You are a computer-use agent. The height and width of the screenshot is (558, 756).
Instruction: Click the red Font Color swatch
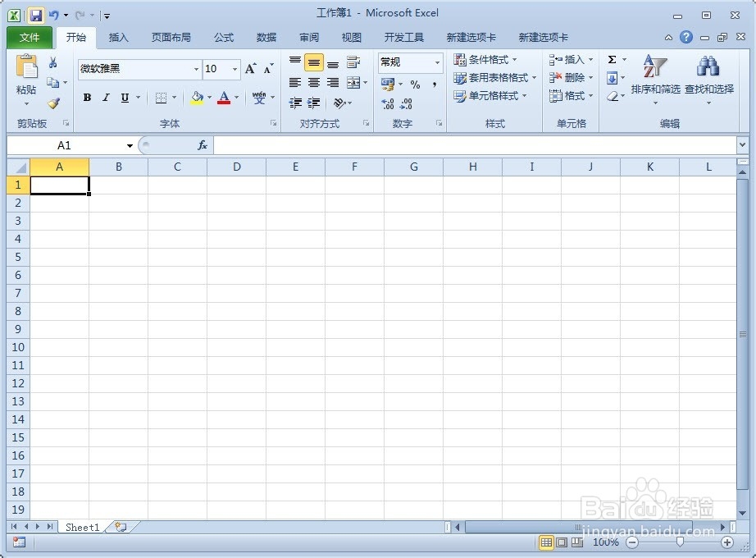click(x=224, y=98)
